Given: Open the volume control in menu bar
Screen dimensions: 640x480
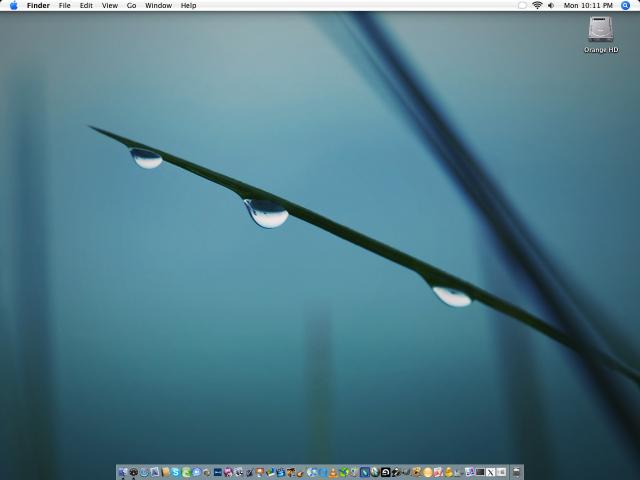Looking at the screenshot, I should (551, 6).
